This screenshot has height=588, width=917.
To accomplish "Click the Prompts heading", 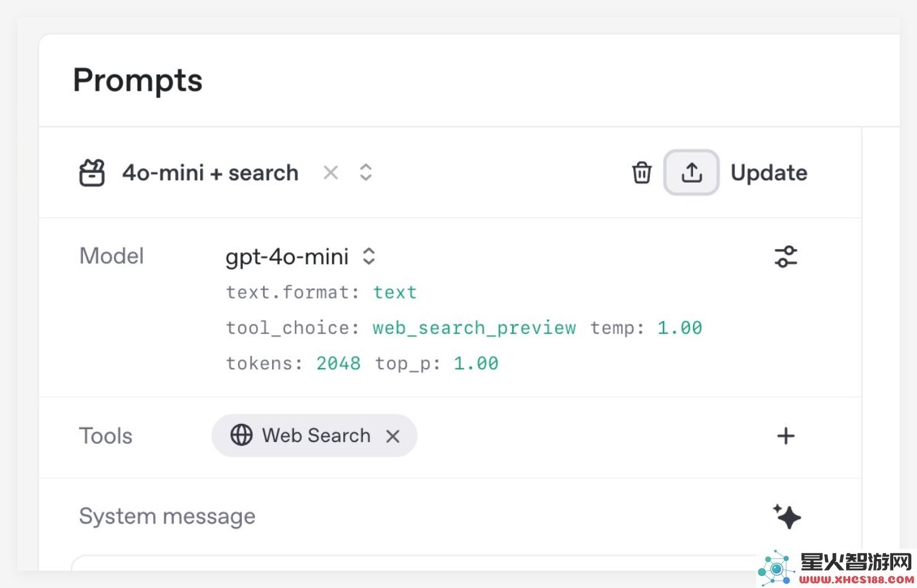I will (x=138, y=81).
